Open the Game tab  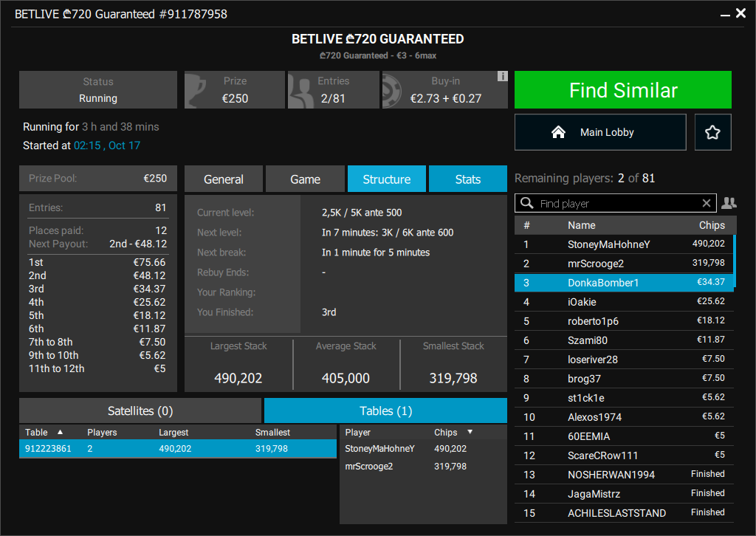pyautogui.click(x=305, y=179)
